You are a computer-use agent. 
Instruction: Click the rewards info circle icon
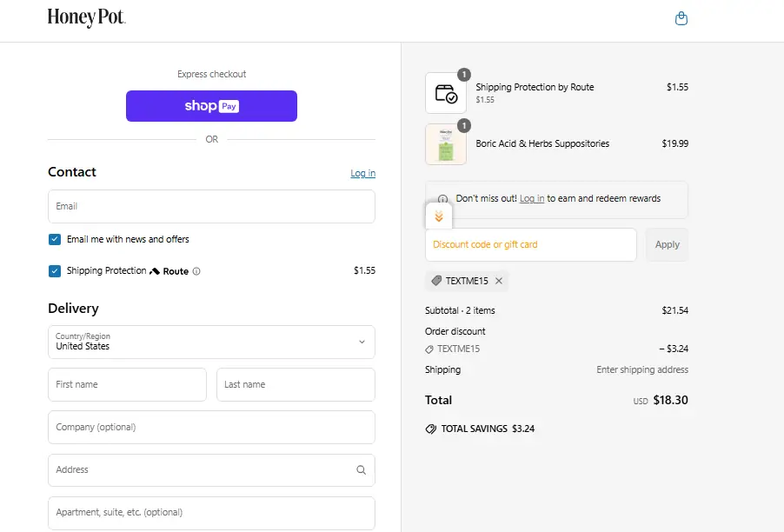click(x=442, y=199)
